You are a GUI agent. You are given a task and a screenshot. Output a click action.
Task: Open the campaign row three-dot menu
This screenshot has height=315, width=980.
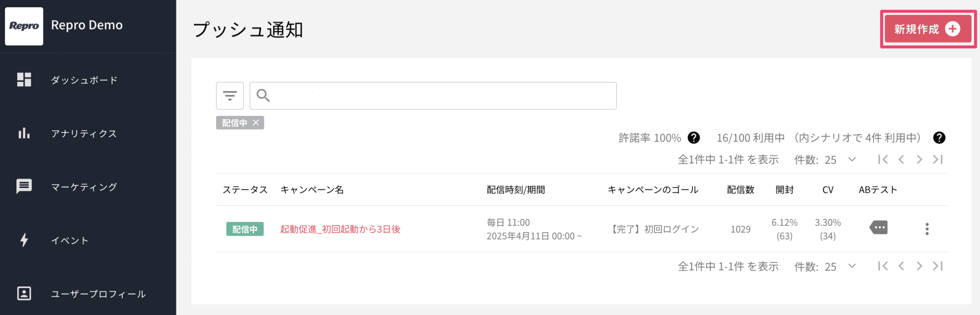pyautogui.click(x=927, y=229)
